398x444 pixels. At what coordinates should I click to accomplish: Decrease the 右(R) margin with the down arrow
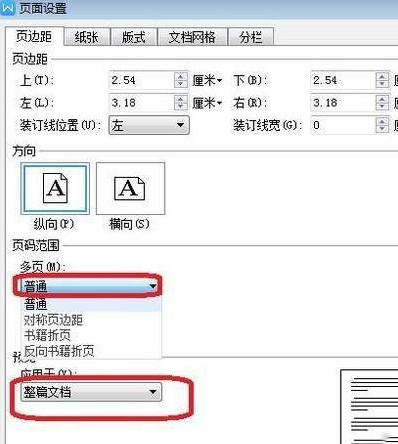tap(382, 107)
